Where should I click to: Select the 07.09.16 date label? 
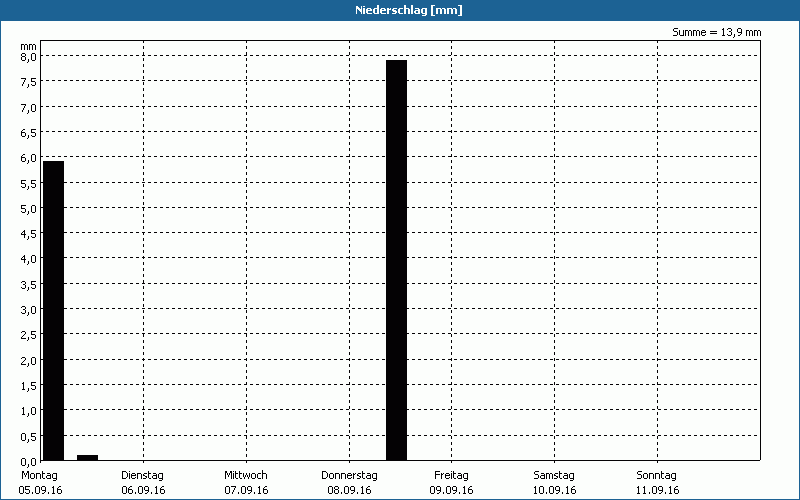click(x=246, y=490)
